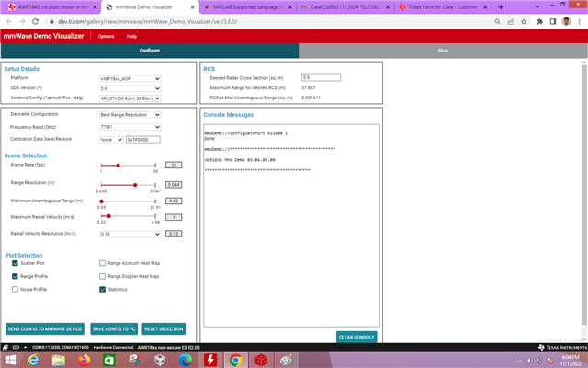Open the SDK version dropdown

click(x=130, y=88)
